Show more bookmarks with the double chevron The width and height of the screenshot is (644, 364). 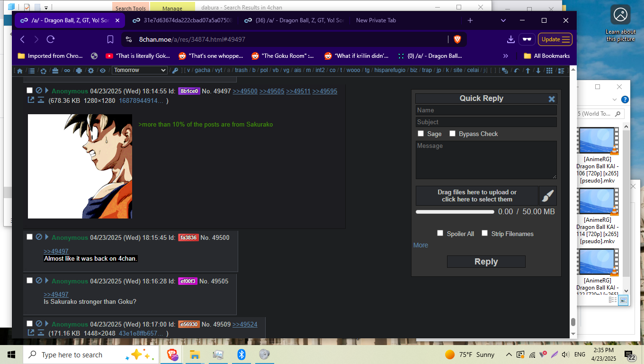[505, 56]
